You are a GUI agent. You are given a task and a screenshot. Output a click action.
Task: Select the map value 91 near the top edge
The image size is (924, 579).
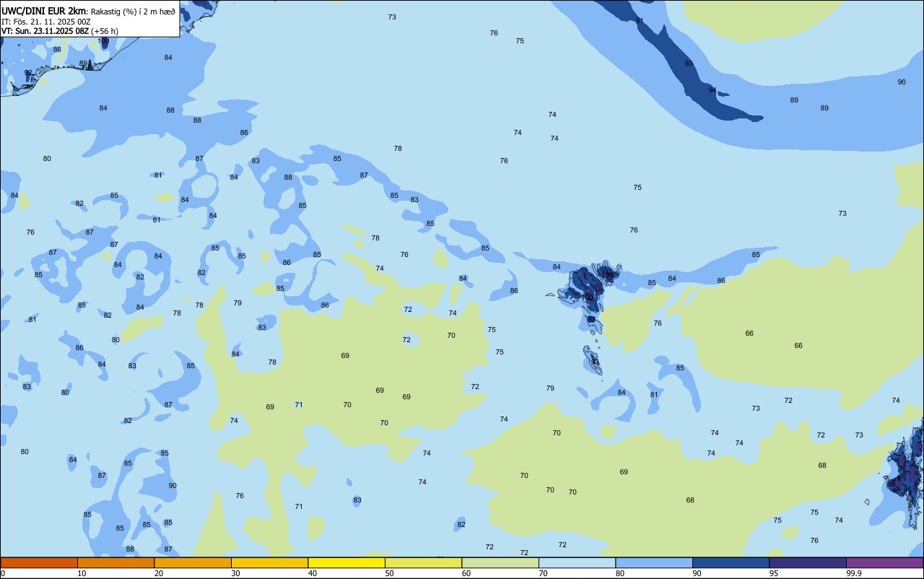click(640, 20)
